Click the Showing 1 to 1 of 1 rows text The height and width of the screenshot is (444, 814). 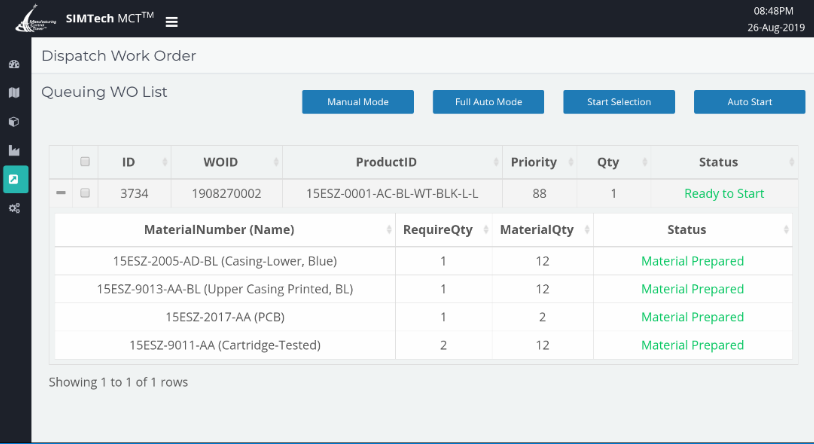[118, 382]
